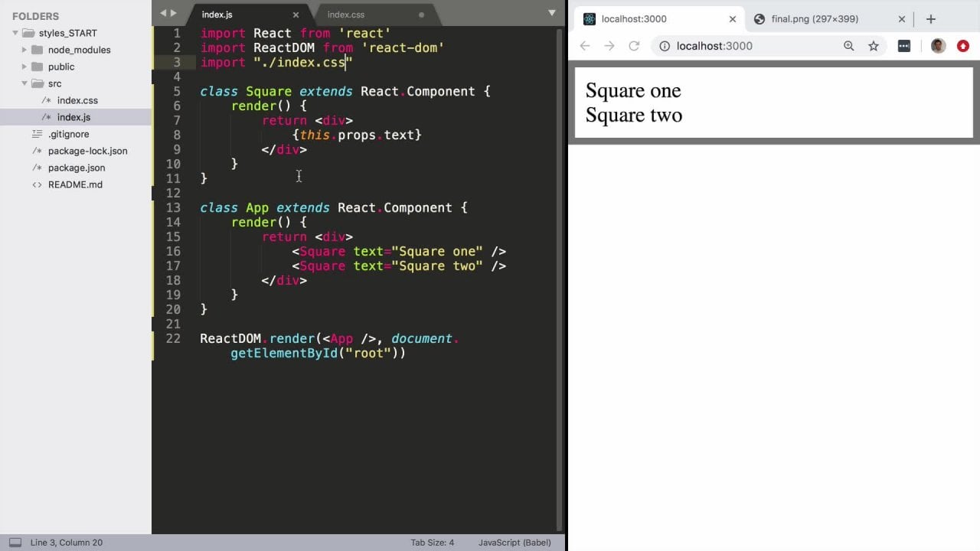Expand the node_modules folder

pos(24,50)
